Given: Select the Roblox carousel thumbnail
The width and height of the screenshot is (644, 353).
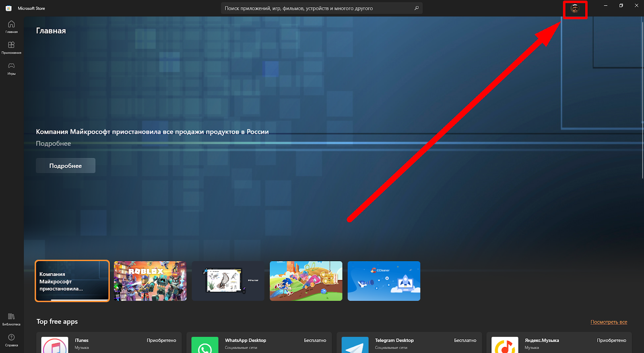Looking at the screenshot, I should 150,281.
